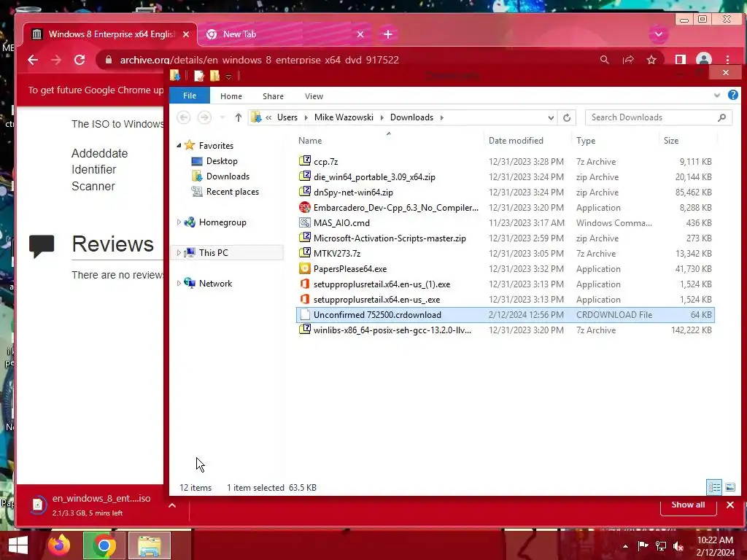Go up one folder level in Explorer
The height and width of the screenshot is (560, 747).
239,117
